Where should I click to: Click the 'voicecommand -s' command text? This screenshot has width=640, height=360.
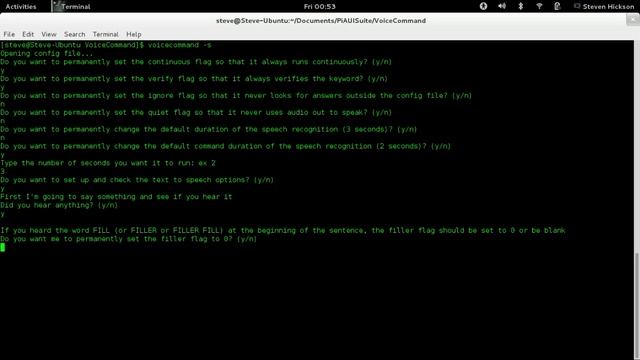180,45
